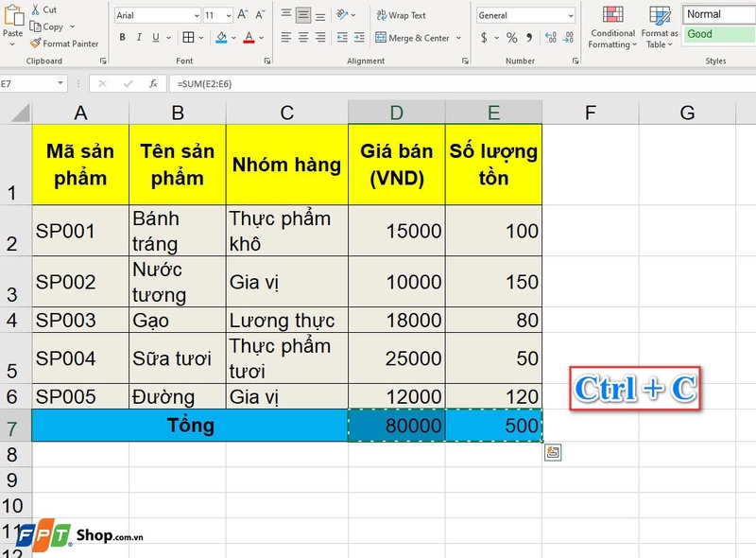Image resolution: width=756 pixels, height=558 pixels.
Task: Click the Enter checkmark in formula bar
Action: 128,83
